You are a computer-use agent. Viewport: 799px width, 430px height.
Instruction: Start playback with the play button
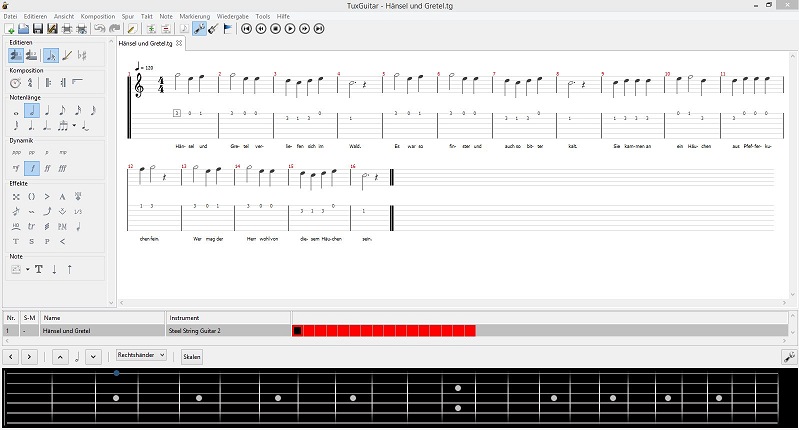click(290, 29)
